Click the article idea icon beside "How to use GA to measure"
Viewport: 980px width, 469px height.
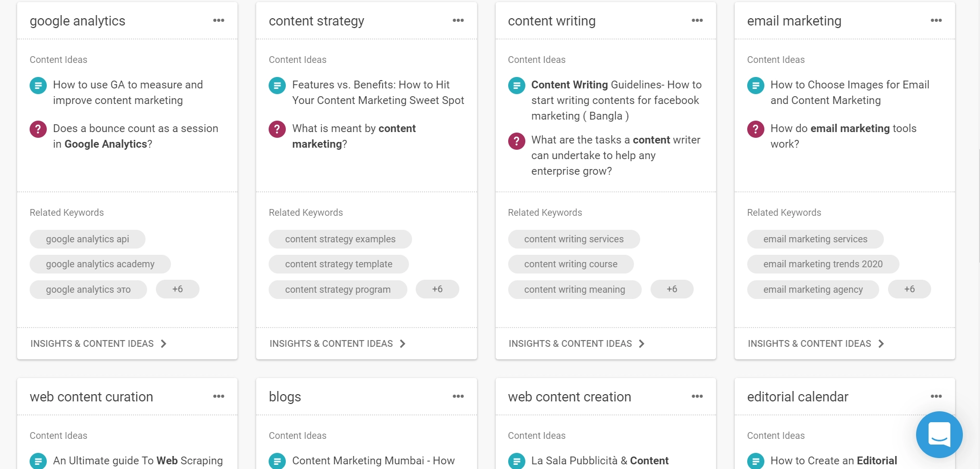tap(38, 85)
